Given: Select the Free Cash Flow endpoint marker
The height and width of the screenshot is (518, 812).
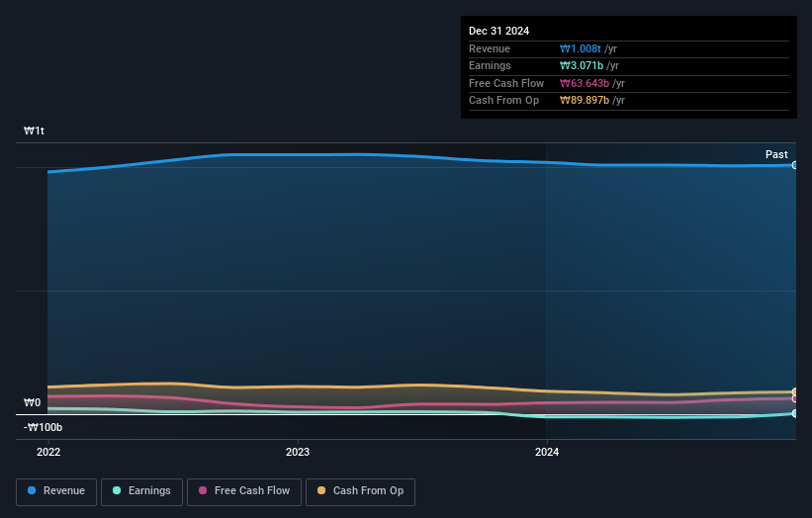Looking at the screenshot, I should coord(794,398).
